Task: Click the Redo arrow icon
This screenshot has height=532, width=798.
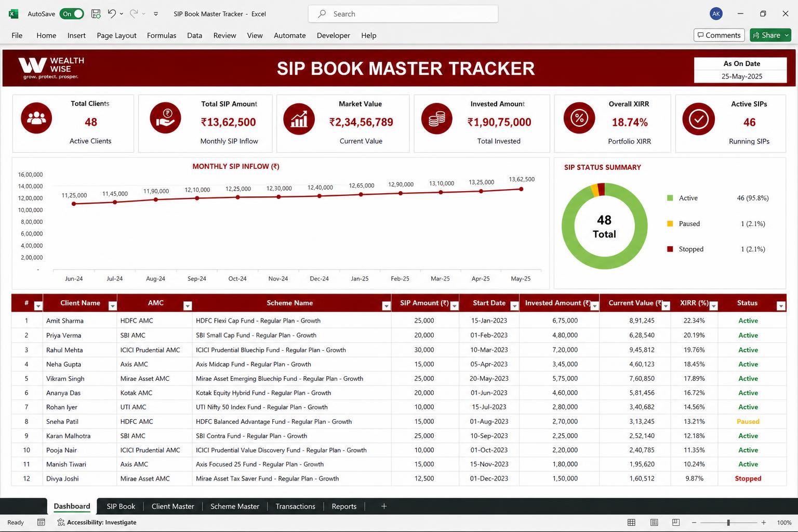Action: point(134,14)
